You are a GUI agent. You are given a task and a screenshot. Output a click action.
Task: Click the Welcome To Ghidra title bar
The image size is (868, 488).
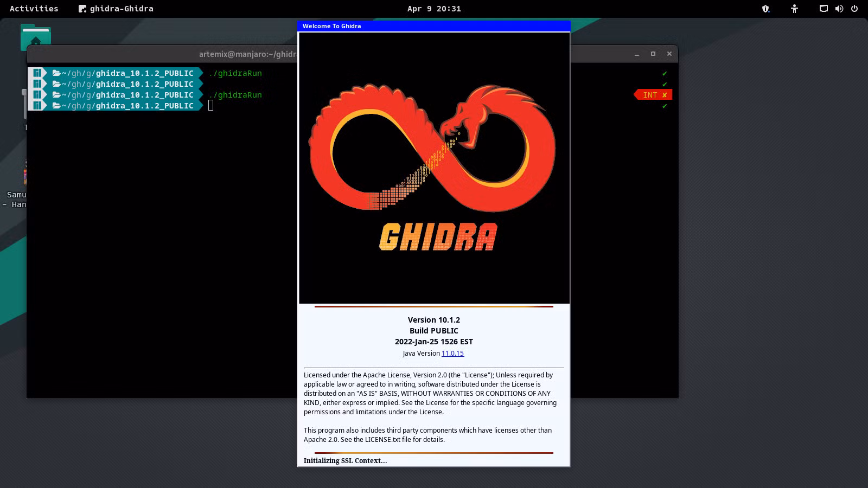(434, 26)
